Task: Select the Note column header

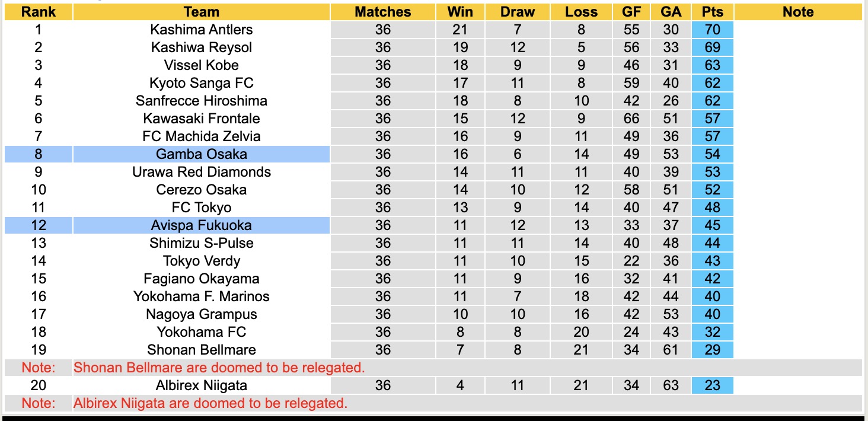Action: [798, 12]
